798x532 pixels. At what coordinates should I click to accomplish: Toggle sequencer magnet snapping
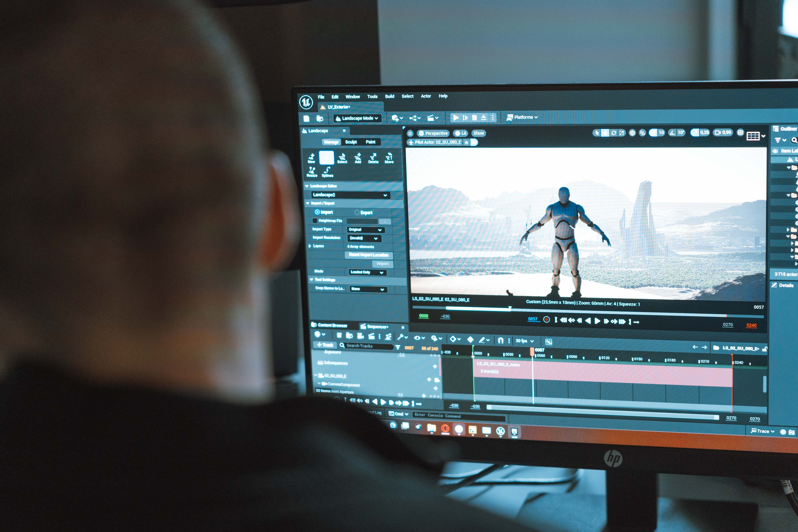(500, 340)
